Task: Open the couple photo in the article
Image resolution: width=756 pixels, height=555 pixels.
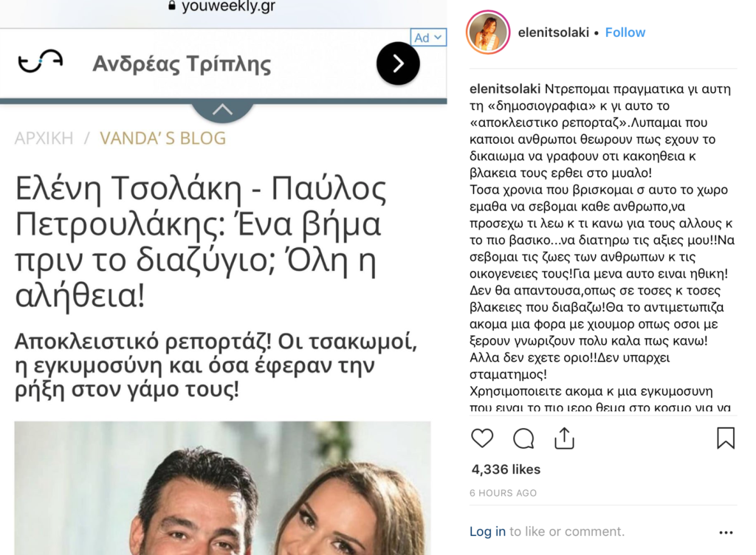Action: click(222, 488)
